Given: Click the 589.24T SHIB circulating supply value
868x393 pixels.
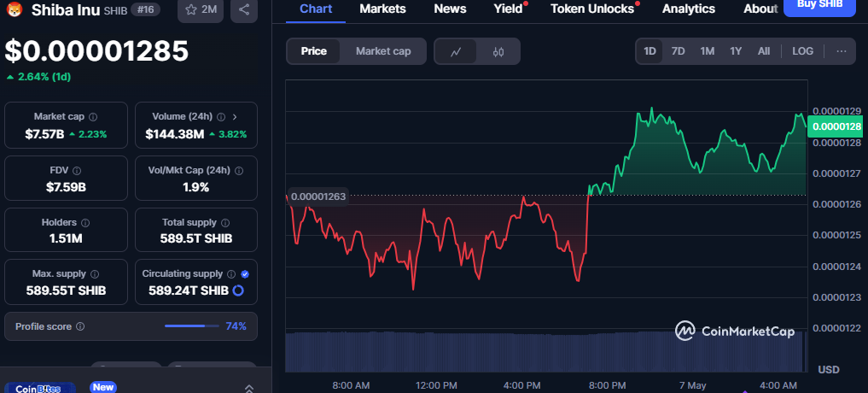Looking at the screenshot, I should (x=189, y=290).
